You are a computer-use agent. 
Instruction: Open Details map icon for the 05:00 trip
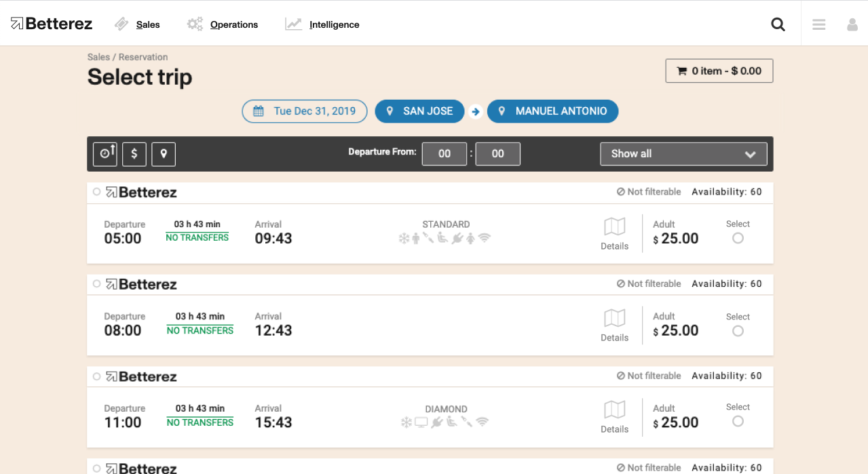tap(614, 226)
